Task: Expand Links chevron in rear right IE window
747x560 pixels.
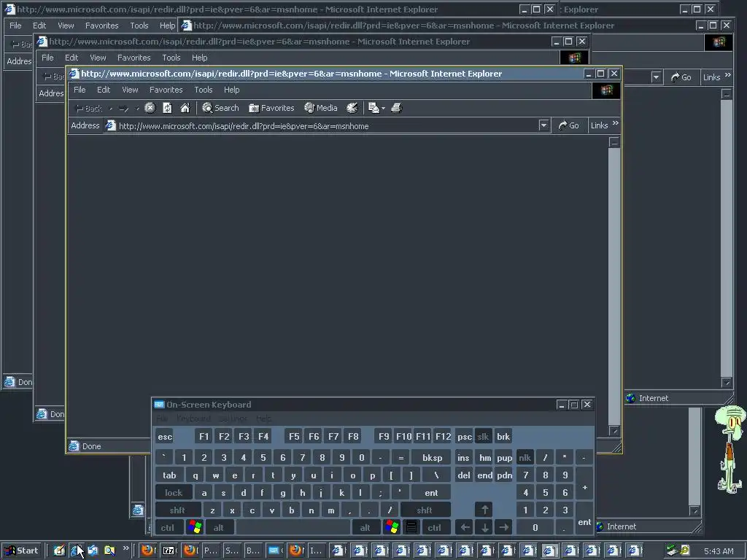Action: coord(727,75)
